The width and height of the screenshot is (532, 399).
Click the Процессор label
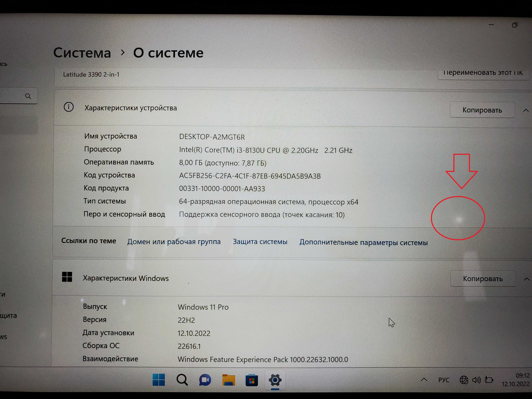[x=103, y=149]
